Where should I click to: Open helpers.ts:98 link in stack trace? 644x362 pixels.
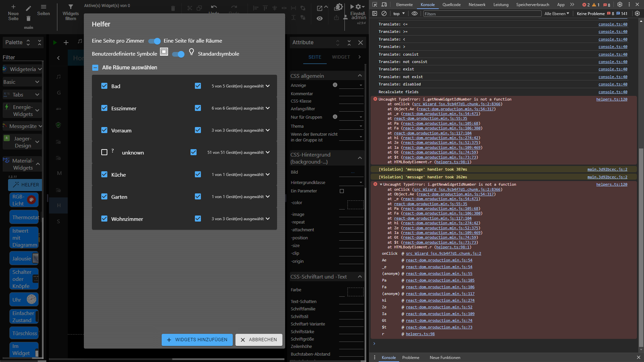point(420,334)
